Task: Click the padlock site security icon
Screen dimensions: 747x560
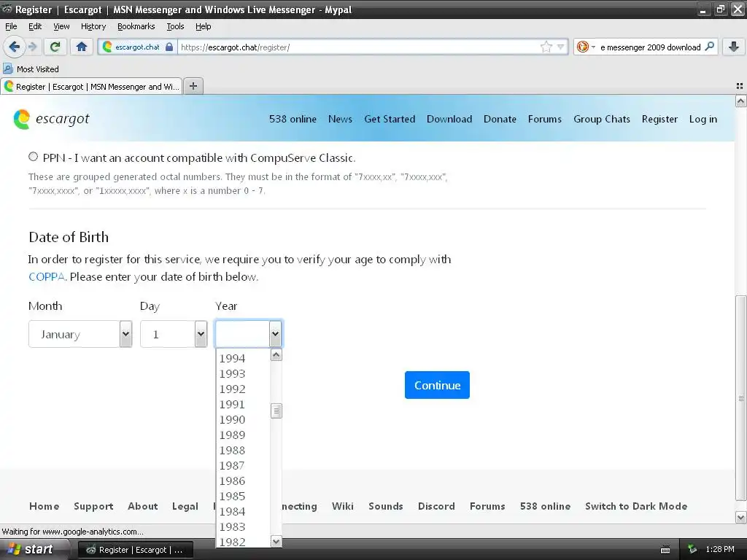Action: [x=169, y=47]
